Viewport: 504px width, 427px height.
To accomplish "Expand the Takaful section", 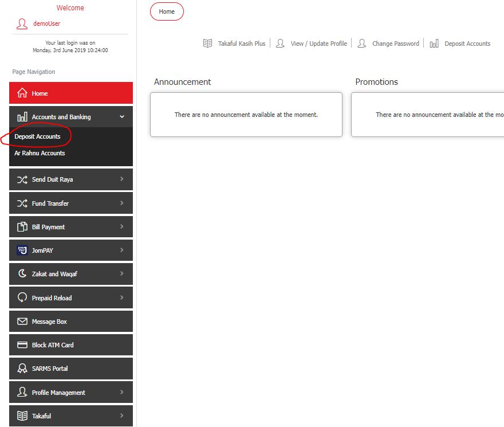I will coord(70,416).
